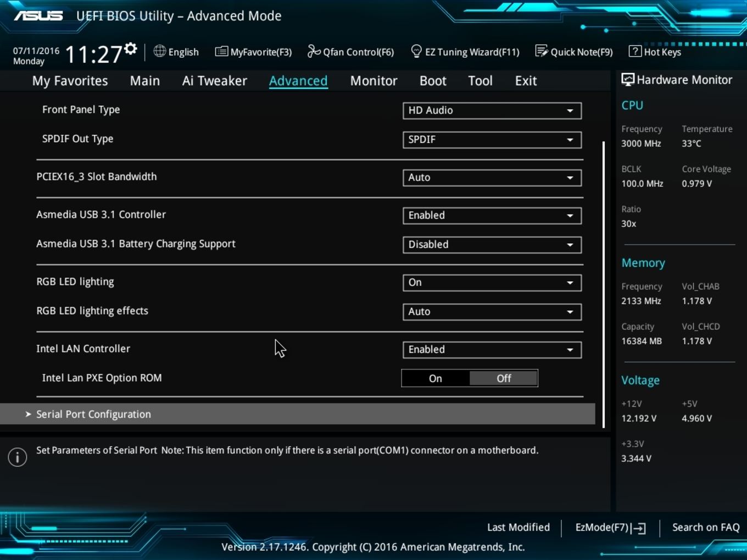
Task: Open the Intel LAN Controller dropdown
Action: click(492, 349)
